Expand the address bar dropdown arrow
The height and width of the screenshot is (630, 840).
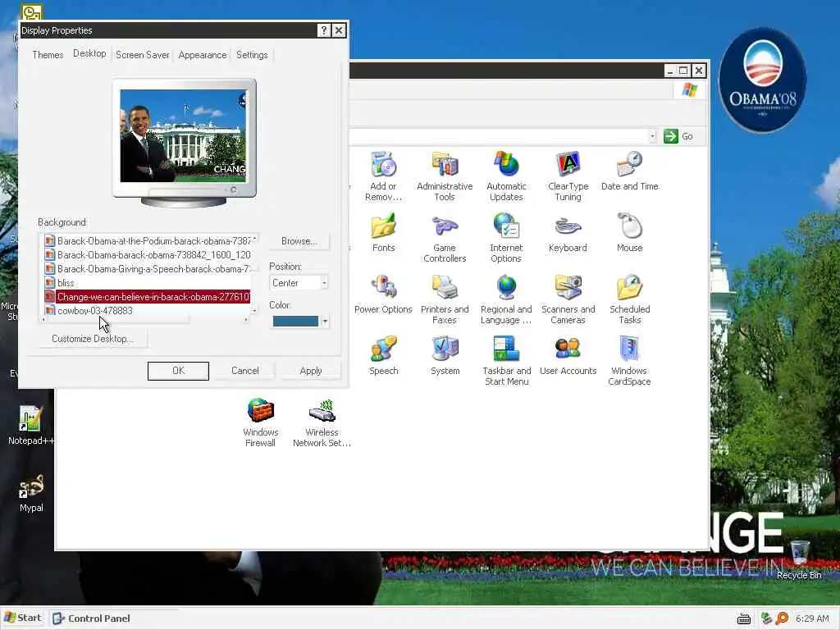[x=652, y=136]
